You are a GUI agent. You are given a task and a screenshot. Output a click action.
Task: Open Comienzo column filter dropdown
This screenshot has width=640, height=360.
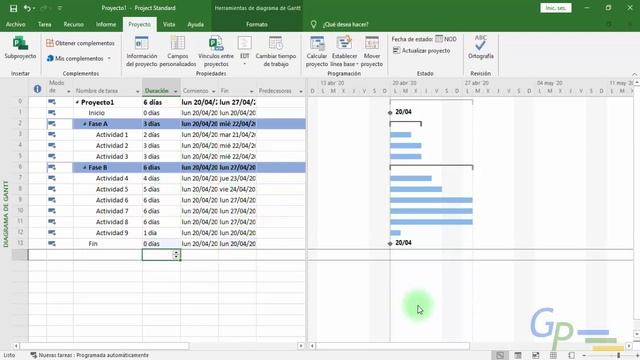(213, 91)
